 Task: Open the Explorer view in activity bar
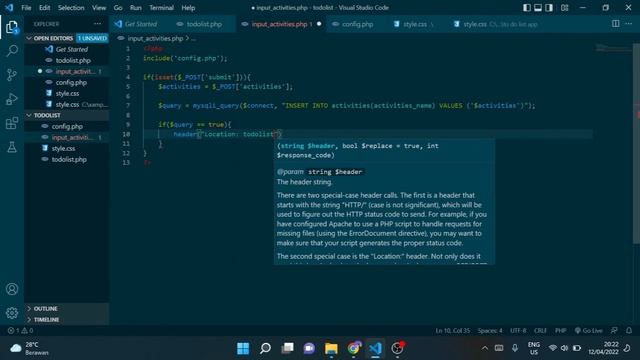coord(12,27)
